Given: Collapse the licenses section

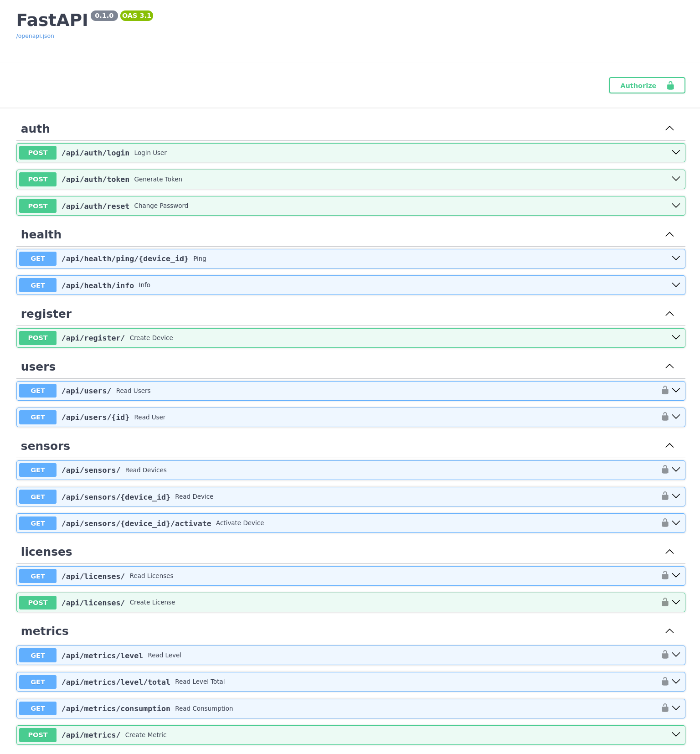Looking at the screenshot, I should [669, 552].
